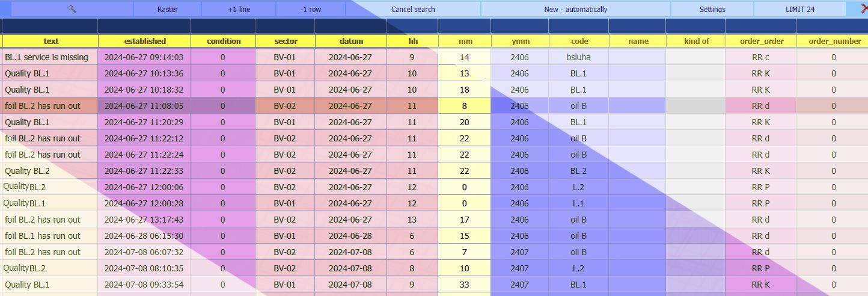Click the -1 row button
Screen dimensions: 868x296
click(x=311, y=9)
